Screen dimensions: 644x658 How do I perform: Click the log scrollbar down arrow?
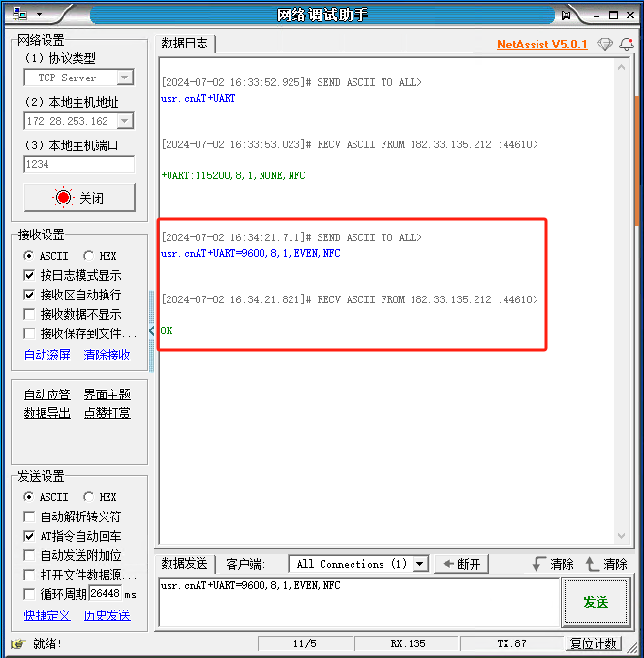click(x=622, y=536)
